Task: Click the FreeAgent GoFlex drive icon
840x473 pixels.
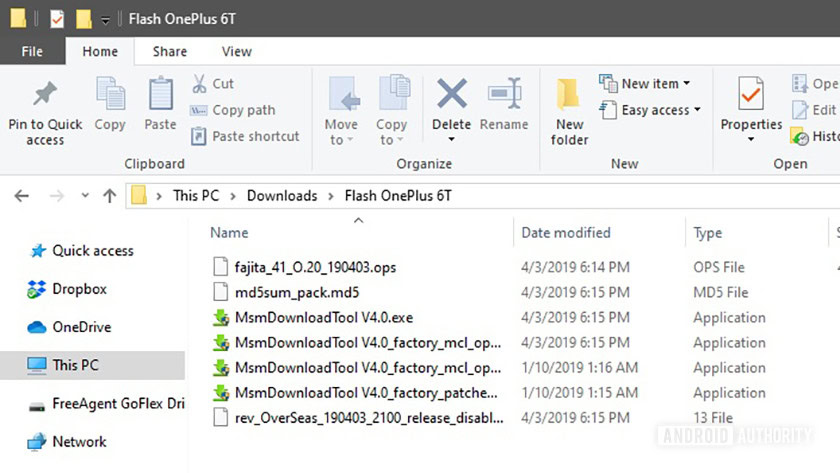Action: 36,407
